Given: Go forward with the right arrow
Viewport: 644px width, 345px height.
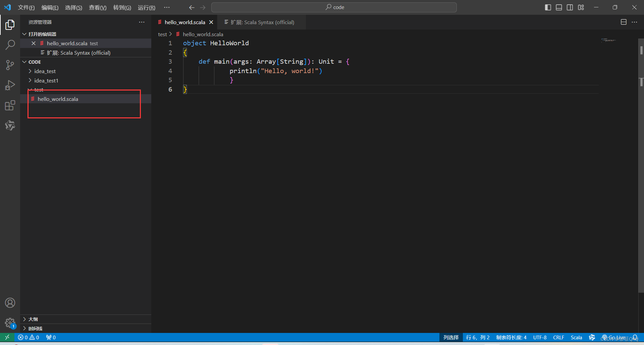Looking at the screenshot, I should tap(203, 7).
